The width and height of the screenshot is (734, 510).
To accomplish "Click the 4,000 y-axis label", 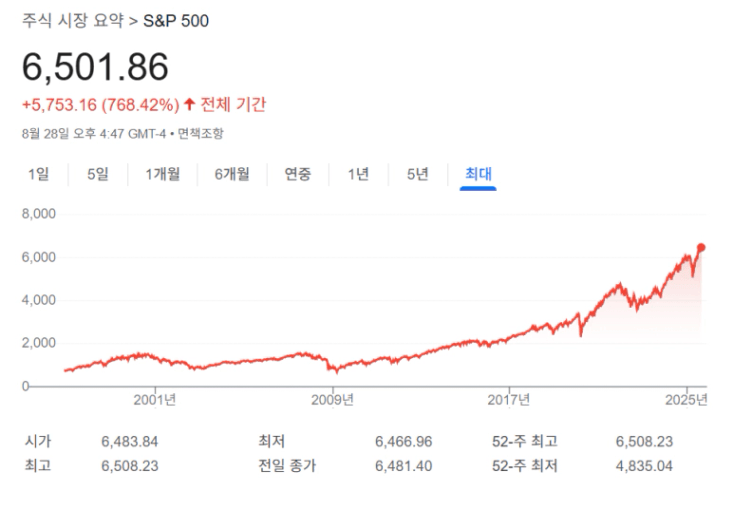I will click(39, 300).
